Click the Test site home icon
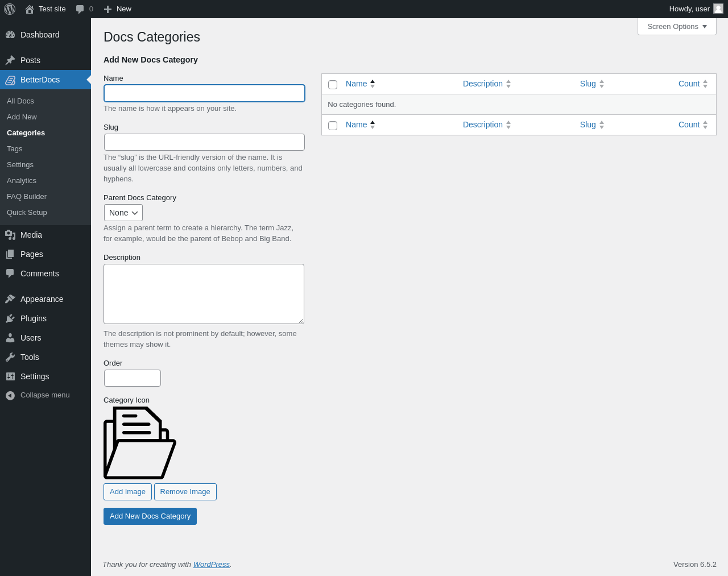 30,9
